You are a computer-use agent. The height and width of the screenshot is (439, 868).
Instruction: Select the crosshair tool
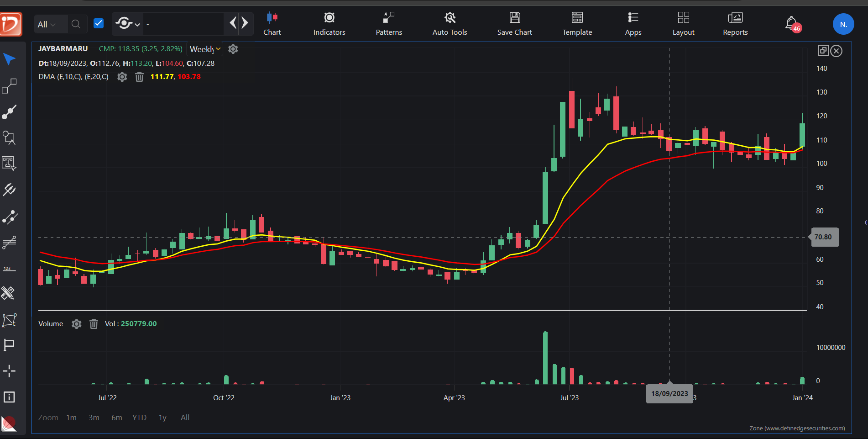coord(9,371)
